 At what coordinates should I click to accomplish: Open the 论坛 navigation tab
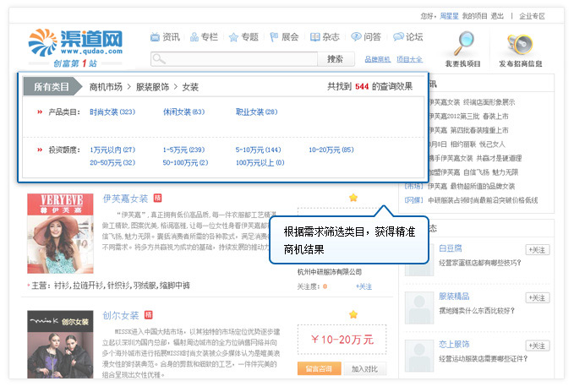407,37
